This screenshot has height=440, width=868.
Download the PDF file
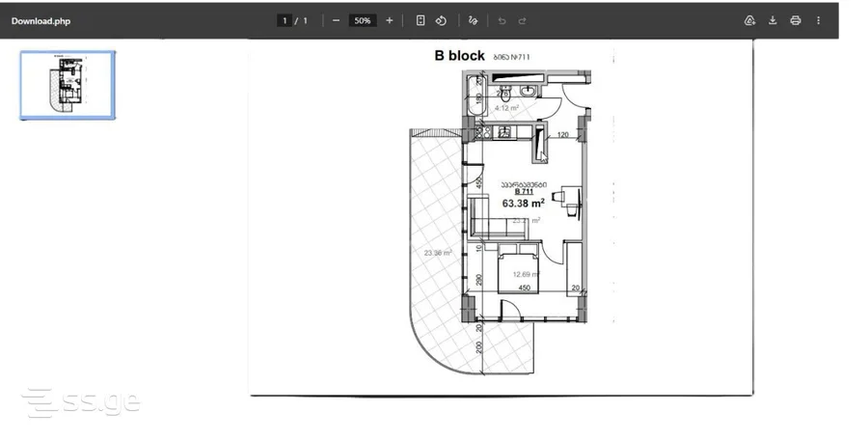point(773,20)
